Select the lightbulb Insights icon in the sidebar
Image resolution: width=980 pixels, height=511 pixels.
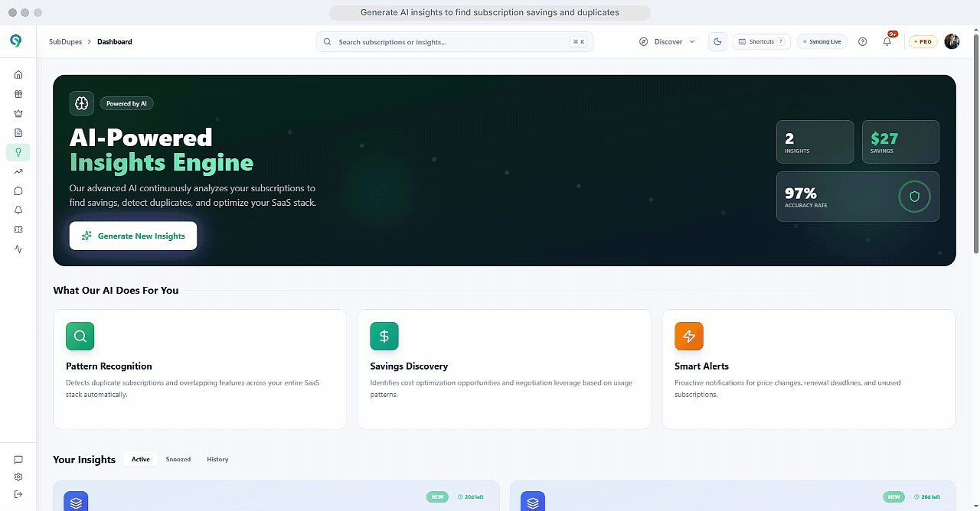[x=18, y=151]
